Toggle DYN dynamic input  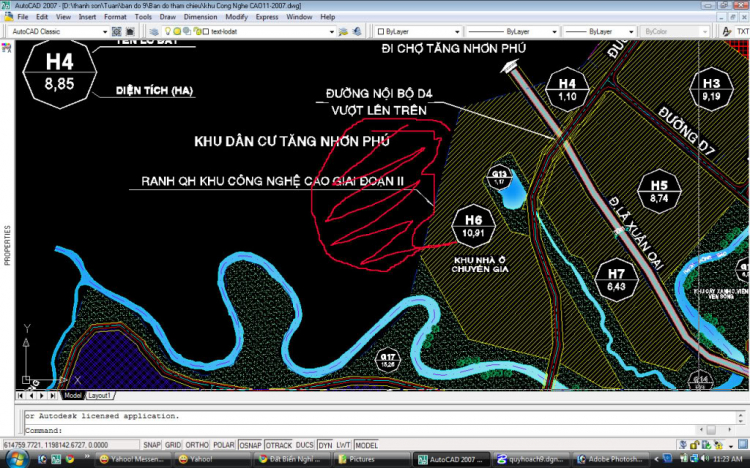[x=325, y=445]
